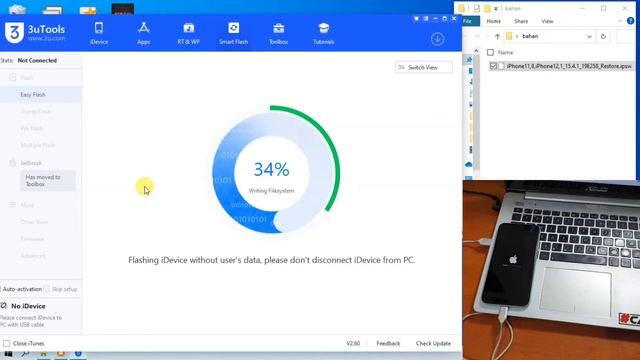Open the Quick Access Toolbar customize dropdown

(496, 9)
